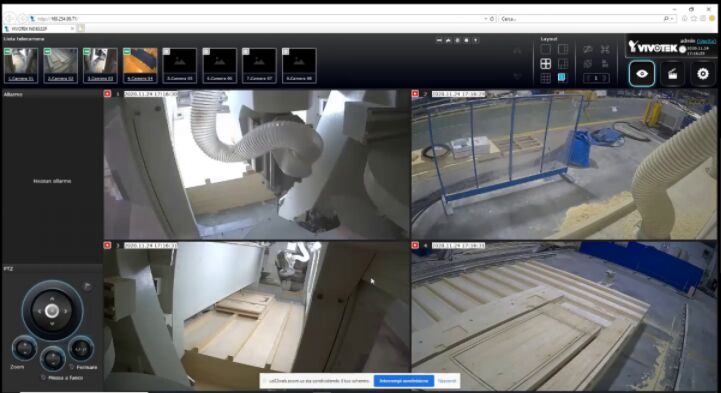This screenshot has width=721, height=393.
Task: Click red record icon on video pane 1
Action: point(107,94)
